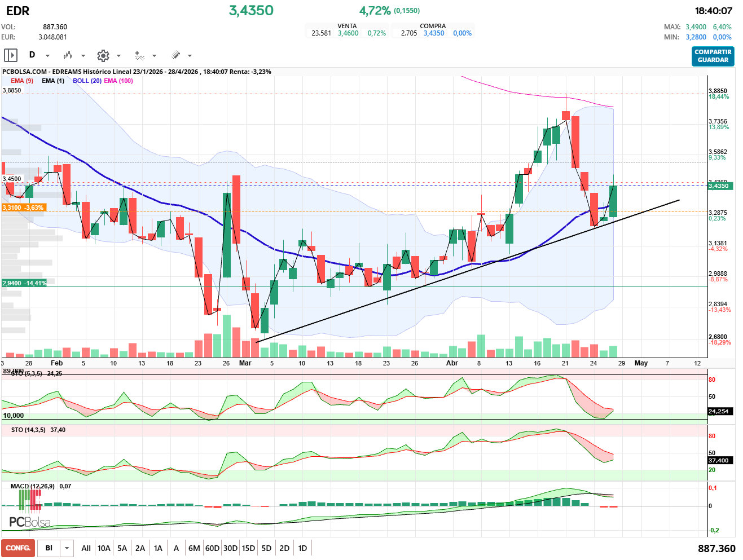Click the COMPRA volume 2.705
The width and height of the screenshot is (743, 560).
pyautogui.click(x=409, y=33)
